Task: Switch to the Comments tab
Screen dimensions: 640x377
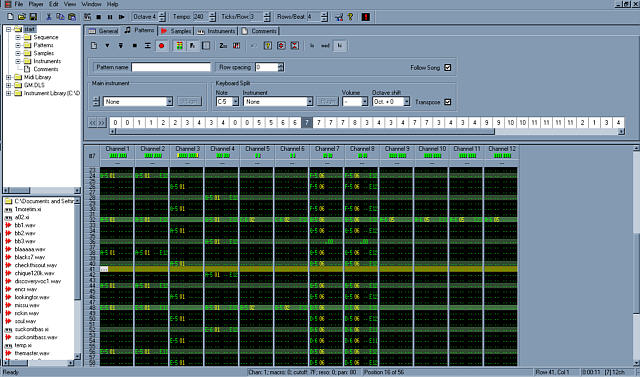Action: point(259,31)
